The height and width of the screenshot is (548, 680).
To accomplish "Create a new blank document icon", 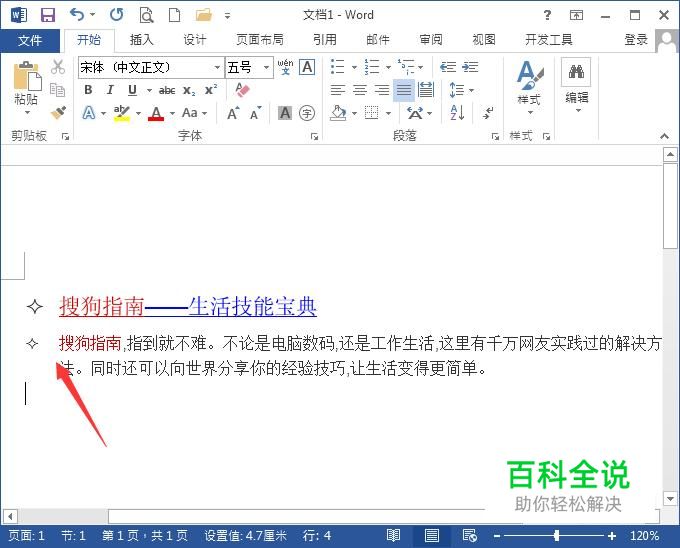I will coord(174,15).
